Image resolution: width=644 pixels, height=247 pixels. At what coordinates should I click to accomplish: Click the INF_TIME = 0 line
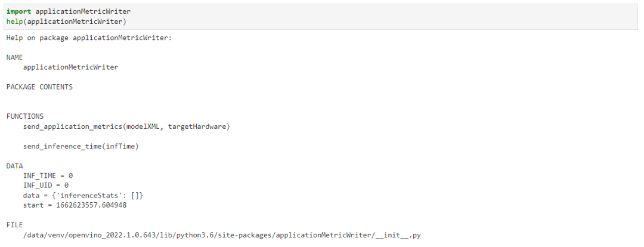point(48,175)
